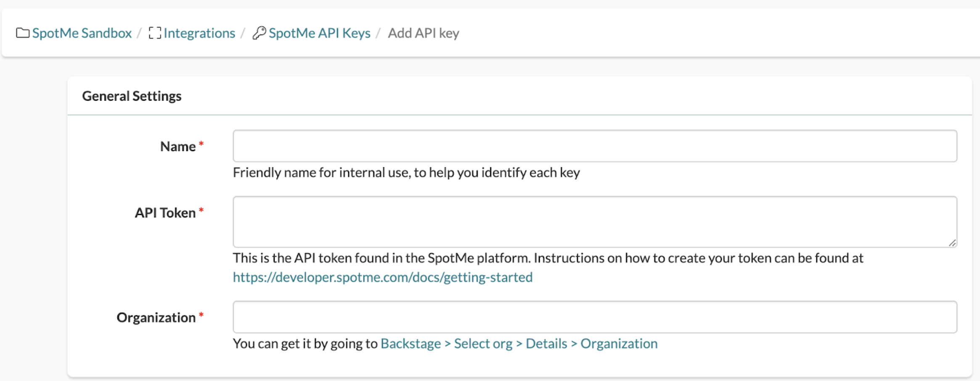
Task: Click the API Token textarea resize handle
Action: pyautogui.click(x=953, y=243)
